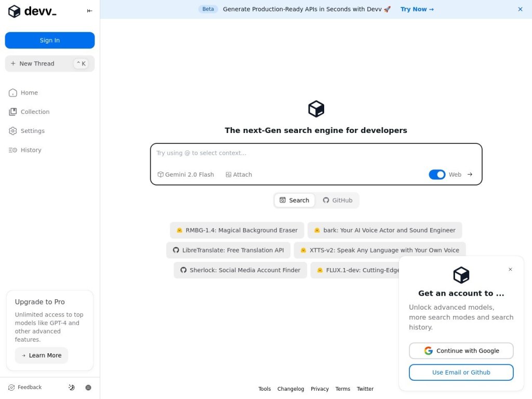Click the Collection stack icon
This screenshot has height=399, width=532.
pyautogui.click(x=13, y=112)
